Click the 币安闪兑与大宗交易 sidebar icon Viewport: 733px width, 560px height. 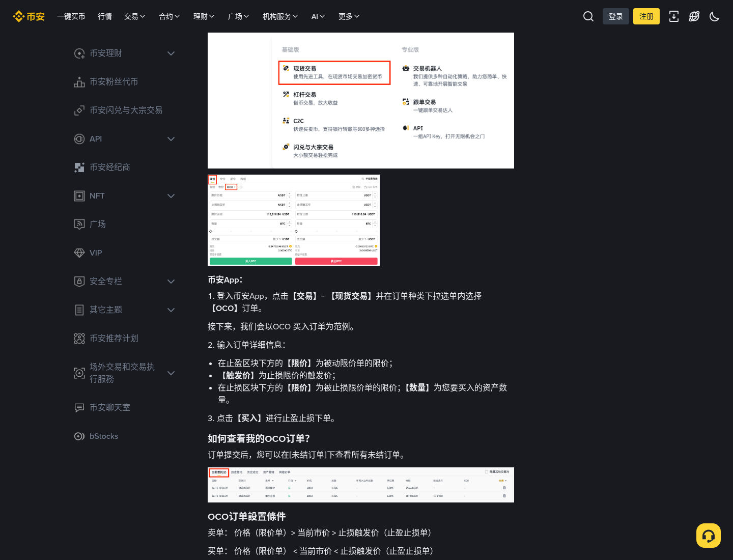(79, 110)
